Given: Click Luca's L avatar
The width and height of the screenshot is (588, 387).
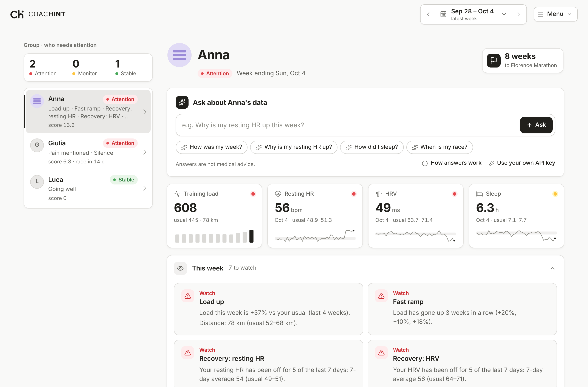Looking at the screenshot, I should coord(37,181).
